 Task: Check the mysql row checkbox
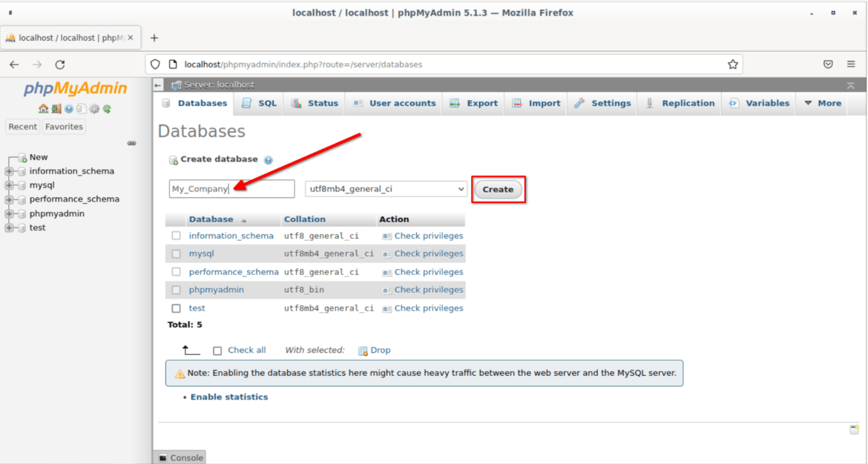pos(176,253)
